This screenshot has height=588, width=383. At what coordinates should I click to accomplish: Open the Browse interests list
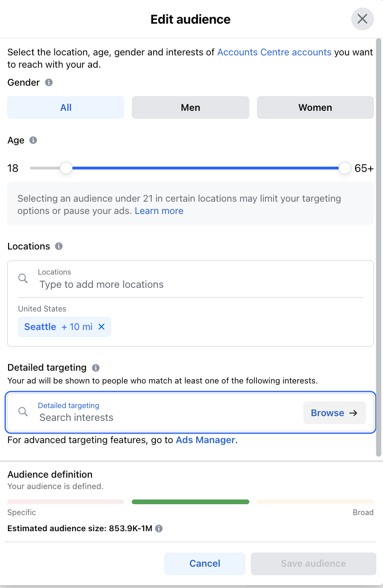334,412
